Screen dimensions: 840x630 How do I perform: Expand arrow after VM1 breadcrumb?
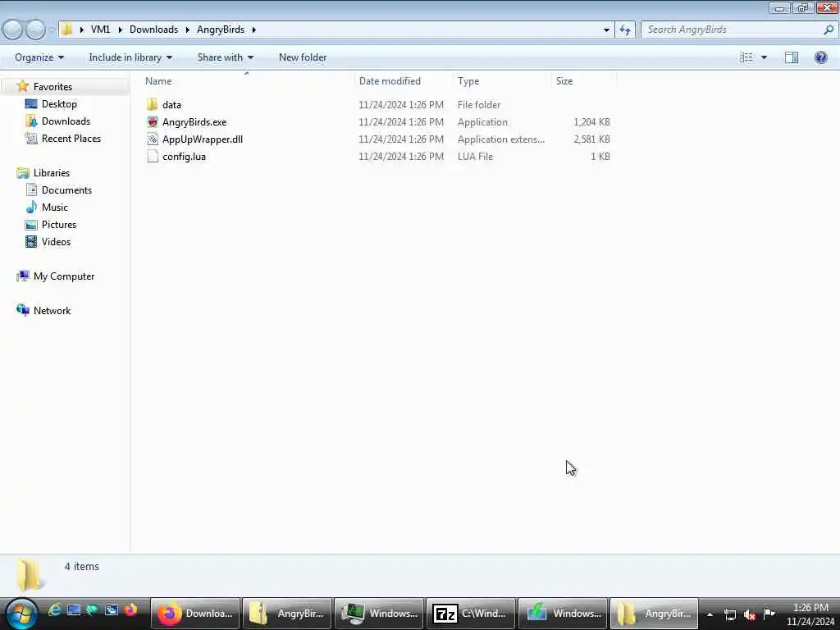[x=120, y=30]
